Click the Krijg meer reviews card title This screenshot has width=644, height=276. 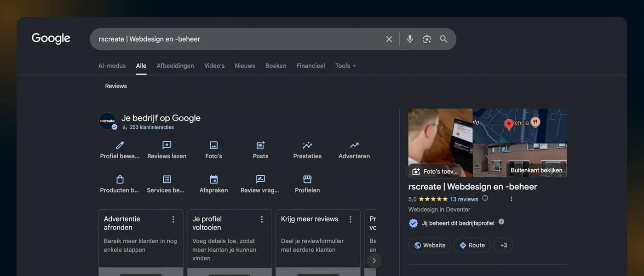click(310, 219)
